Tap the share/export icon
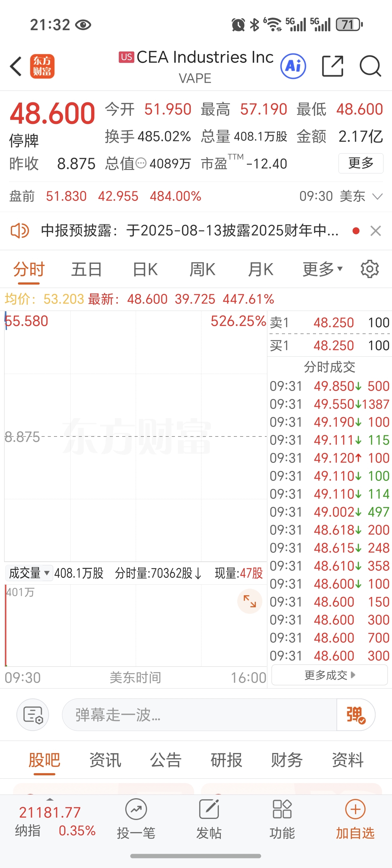 coord(333,66)
